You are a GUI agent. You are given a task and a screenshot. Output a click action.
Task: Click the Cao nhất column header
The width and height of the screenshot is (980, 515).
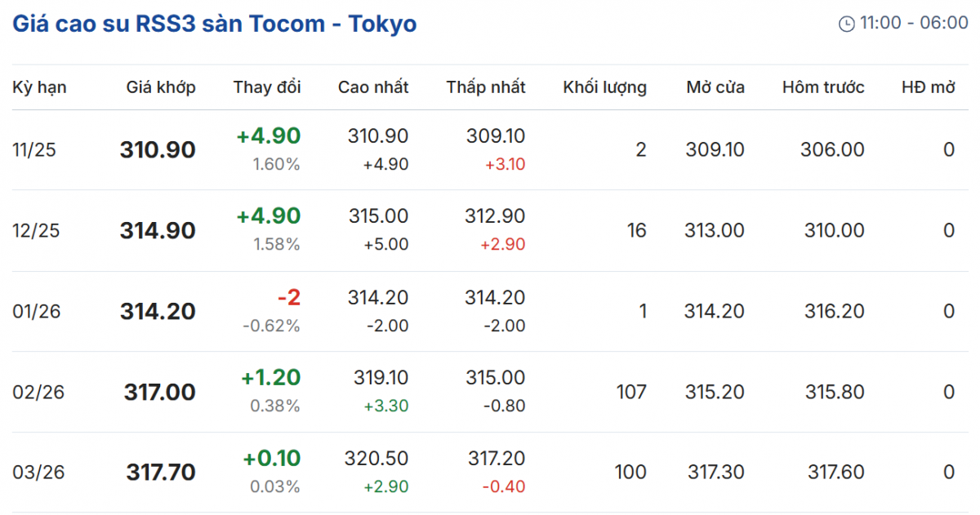click(x=373, y=87)
